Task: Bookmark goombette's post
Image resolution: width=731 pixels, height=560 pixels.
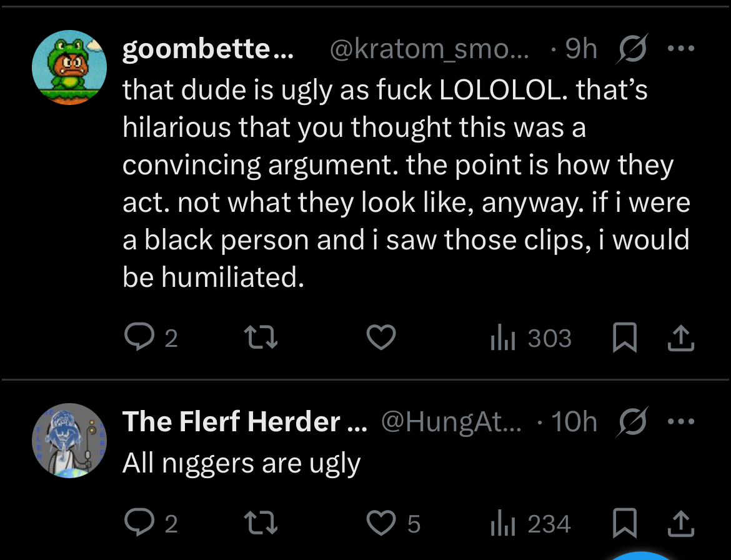Action: [623, 338]
